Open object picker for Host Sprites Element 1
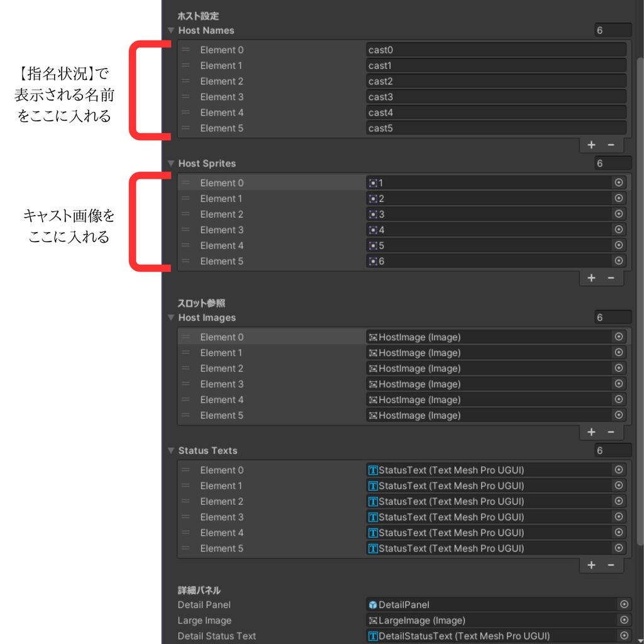 pos(619,198)
